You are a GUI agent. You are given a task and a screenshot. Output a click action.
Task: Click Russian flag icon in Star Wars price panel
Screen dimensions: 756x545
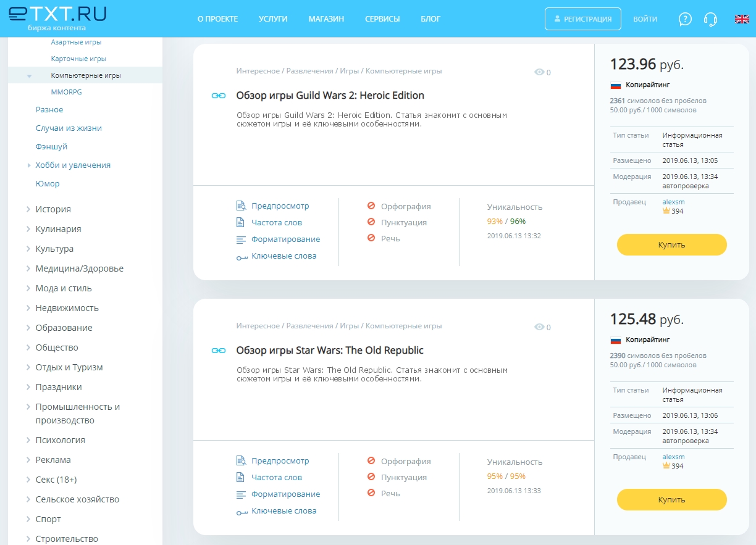pyautogui.click(x=615, y=340)
